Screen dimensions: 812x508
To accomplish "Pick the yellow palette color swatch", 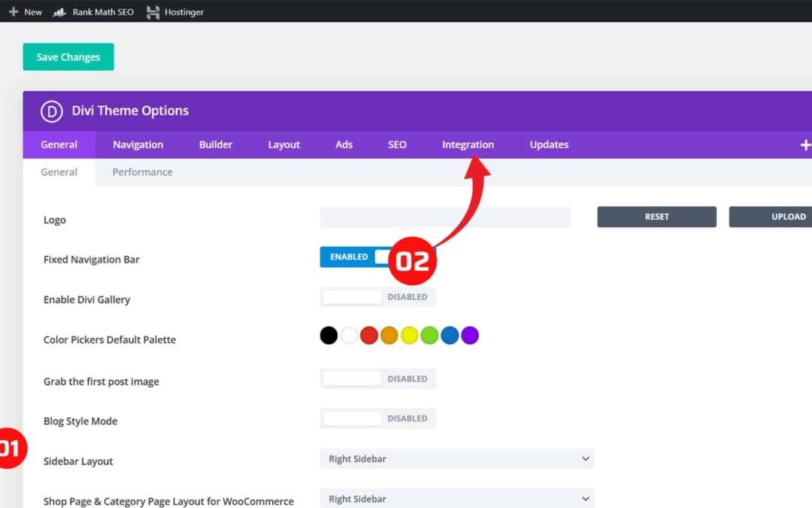I will point(410,336).
